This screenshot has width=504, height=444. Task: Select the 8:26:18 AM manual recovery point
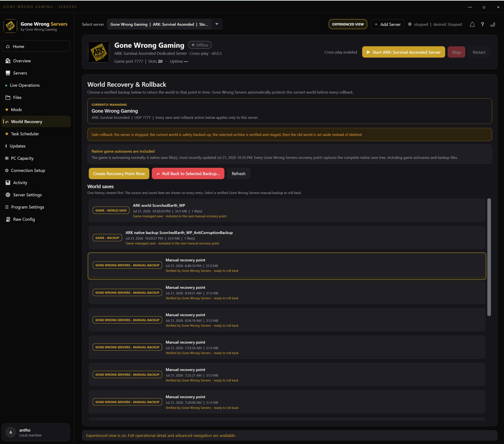(x=287, y=320)
